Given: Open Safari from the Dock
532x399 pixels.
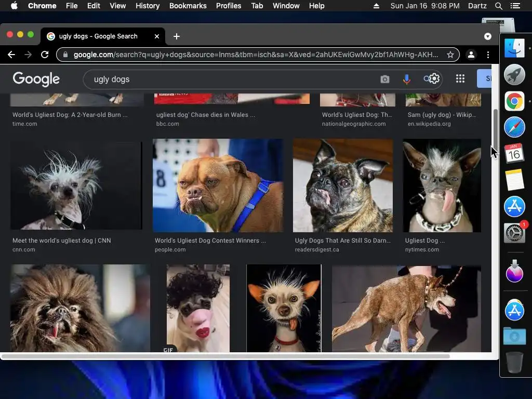Looking at the screenshot, I should point(514,127).
